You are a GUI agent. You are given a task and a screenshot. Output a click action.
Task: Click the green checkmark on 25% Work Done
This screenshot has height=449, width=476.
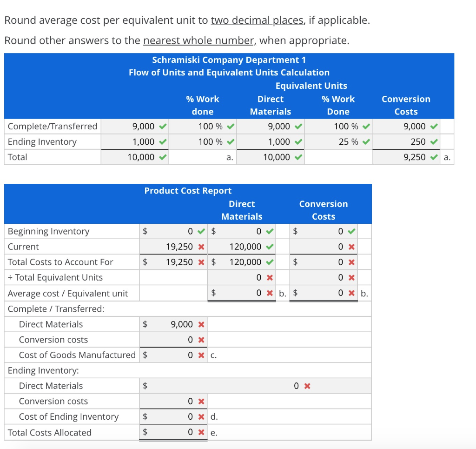coord(367,141)
